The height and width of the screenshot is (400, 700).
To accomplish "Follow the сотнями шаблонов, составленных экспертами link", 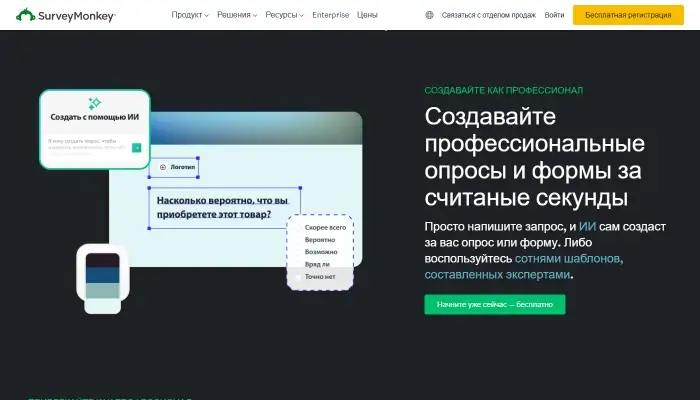I will pos(522,266).
